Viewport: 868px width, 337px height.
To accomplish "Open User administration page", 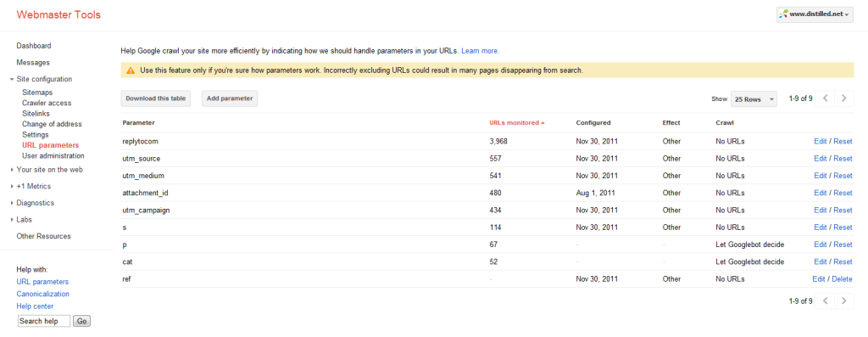I will [x=53, y=155].
